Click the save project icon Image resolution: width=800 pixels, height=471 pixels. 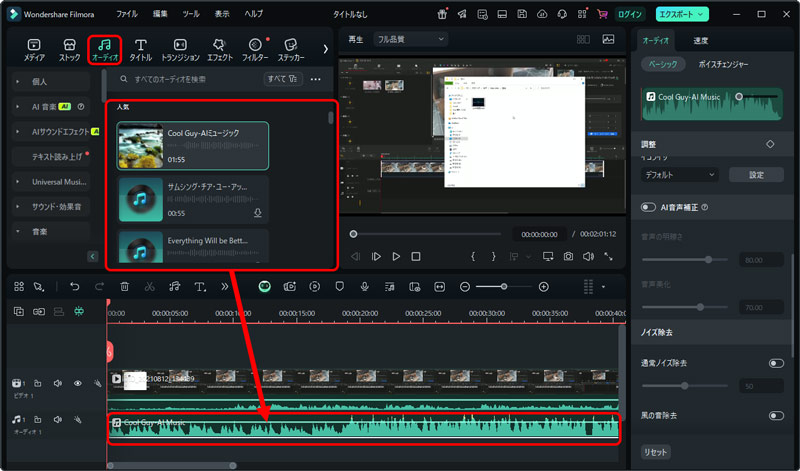point(522,14)
